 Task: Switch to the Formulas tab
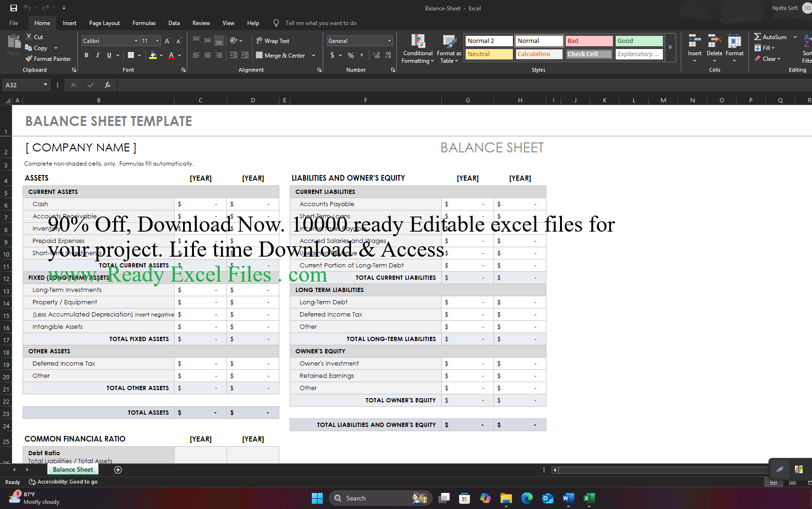[x=144, y=23]
